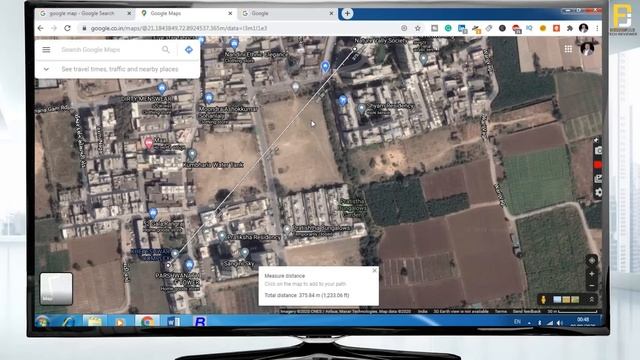Select the measurement end point at Nature Valley Society
This screenshot has height=360, width=640.
pyautogui.click(x=355, y=49)
